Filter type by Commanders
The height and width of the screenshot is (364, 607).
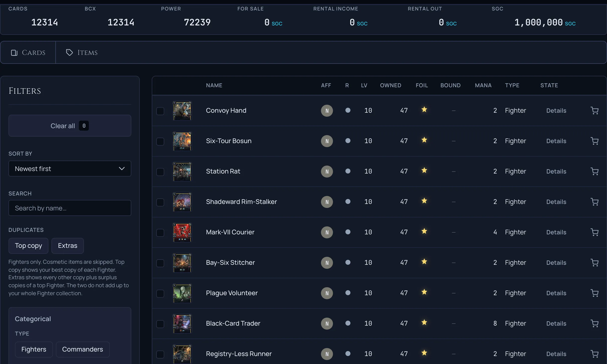pyautogui.click(x=83, y=349)
